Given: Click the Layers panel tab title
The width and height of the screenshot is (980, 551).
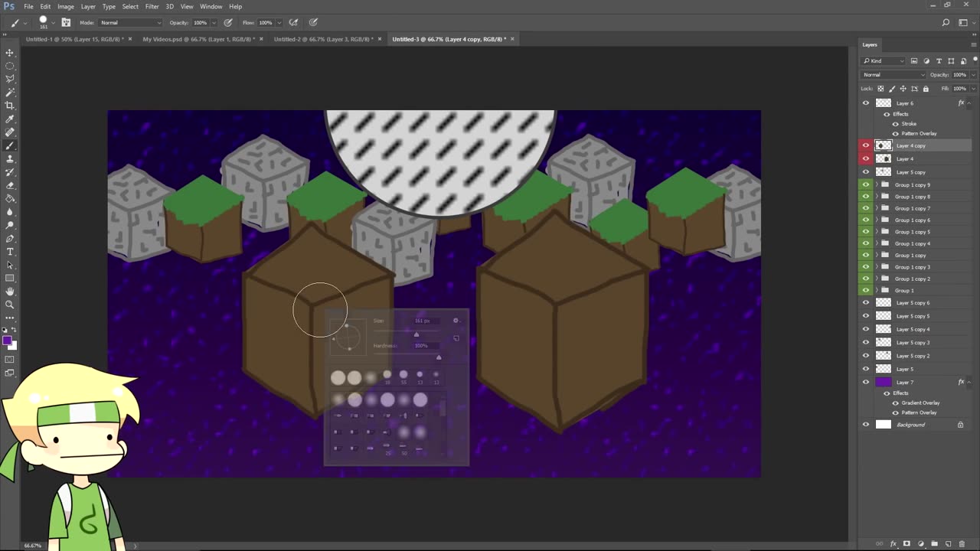Looking at the screenshot, I should pos(870,44).
